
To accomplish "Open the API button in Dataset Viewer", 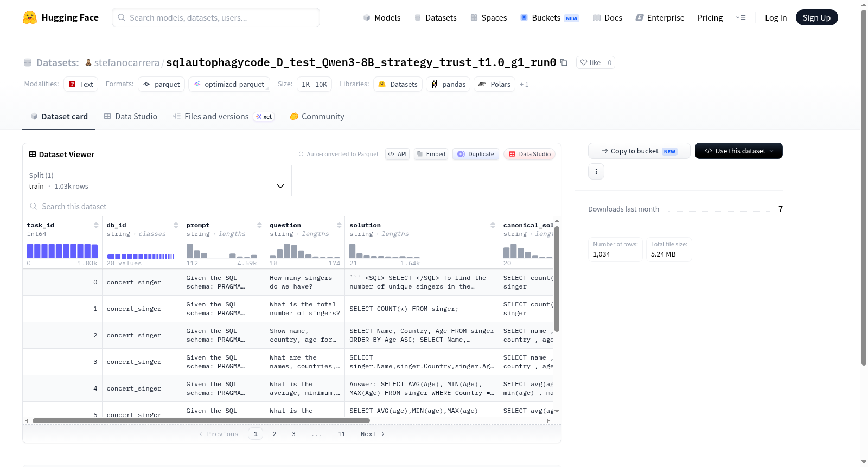I will point(397,154).
